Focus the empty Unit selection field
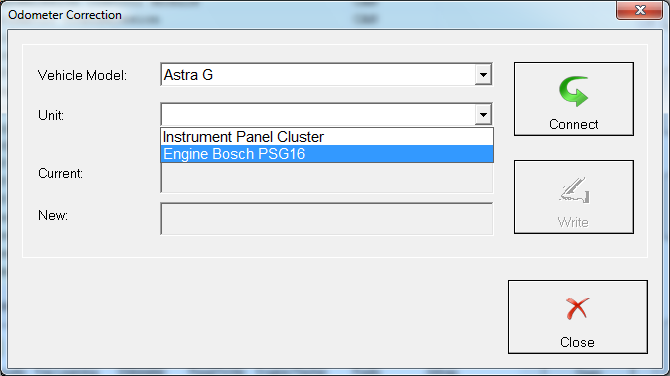The width and height of the screenshot is (670, 376). tap(318, 115)
